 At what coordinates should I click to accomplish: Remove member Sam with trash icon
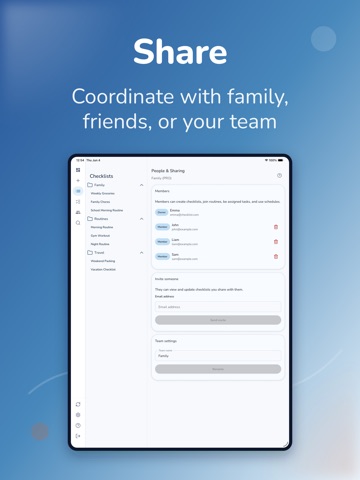click(x=276, y=257)
